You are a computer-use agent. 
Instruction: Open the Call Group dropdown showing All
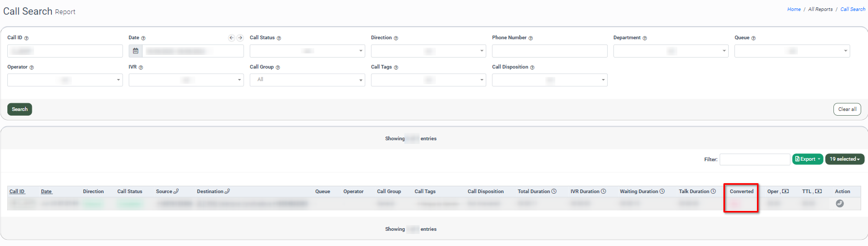tap(307, 80)
